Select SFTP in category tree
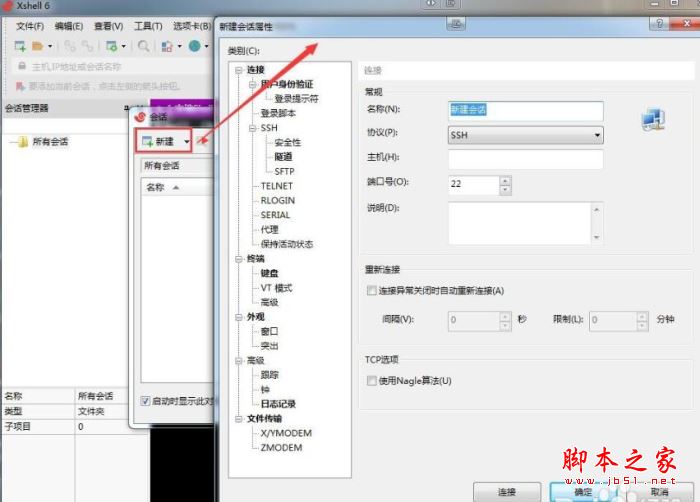Image resolution: width=700 pixels, height=502 pixels. coord(284,172)
